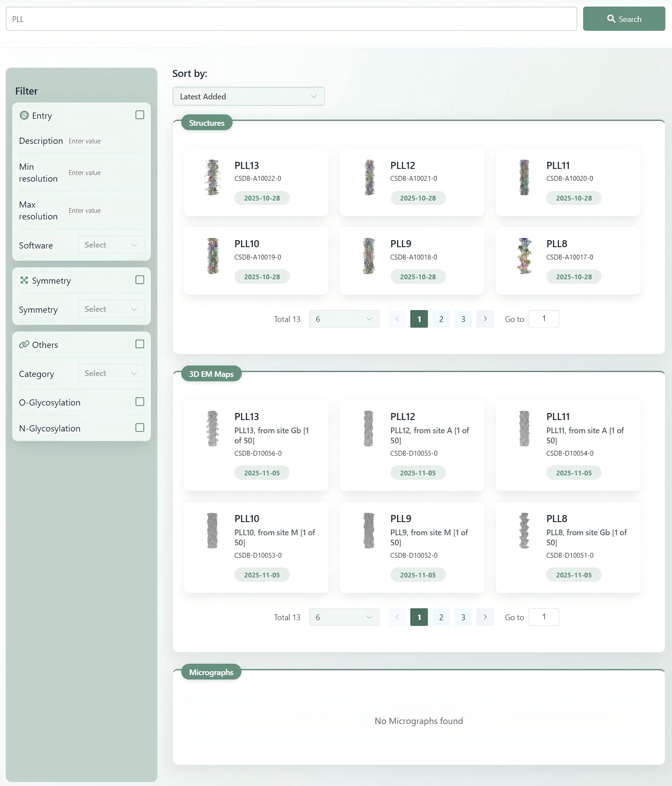
Task: Click the PLL search text field
Action: coord(291,19)
